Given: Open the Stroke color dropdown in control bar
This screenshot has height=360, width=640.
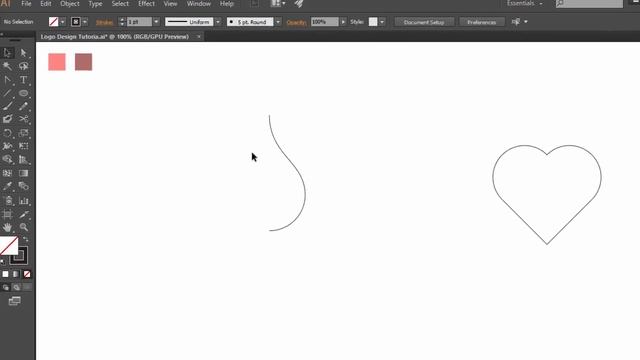Looking at the screenshot, I should point(85,22).
